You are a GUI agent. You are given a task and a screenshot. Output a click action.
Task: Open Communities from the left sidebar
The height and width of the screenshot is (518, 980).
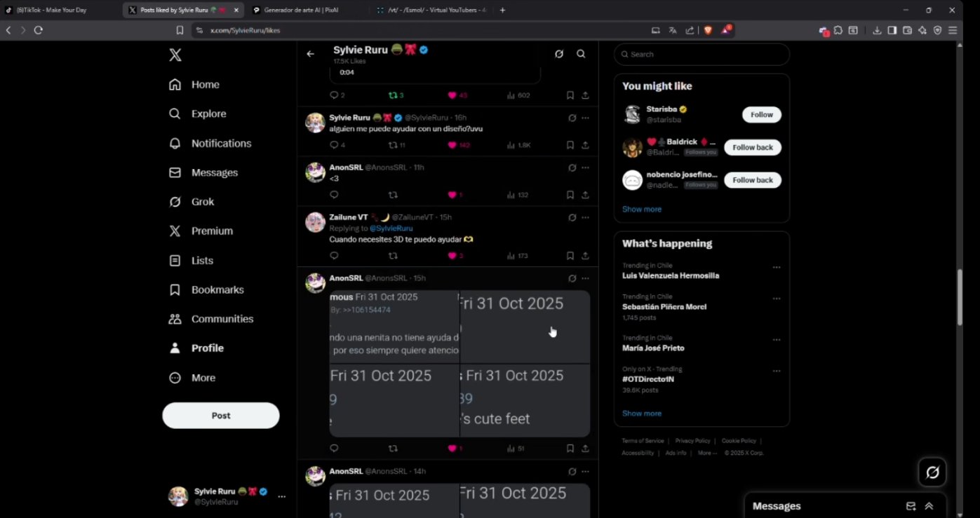[211, 319]
